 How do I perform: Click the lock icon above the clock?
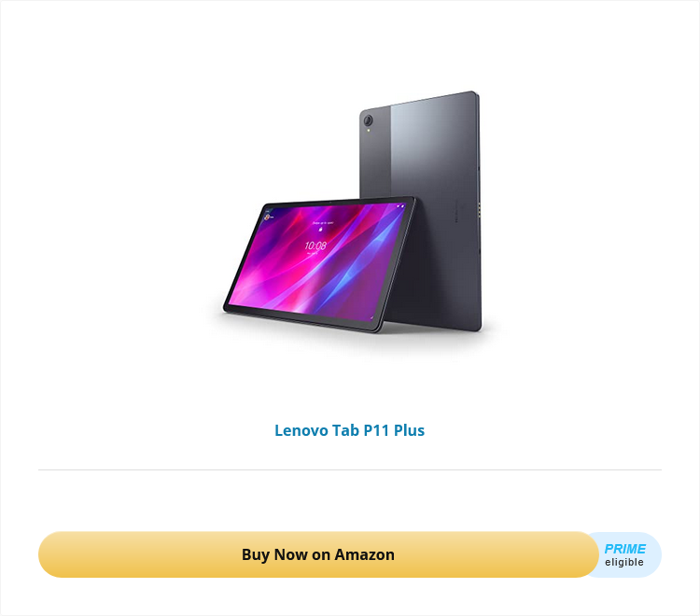[320, 229]
